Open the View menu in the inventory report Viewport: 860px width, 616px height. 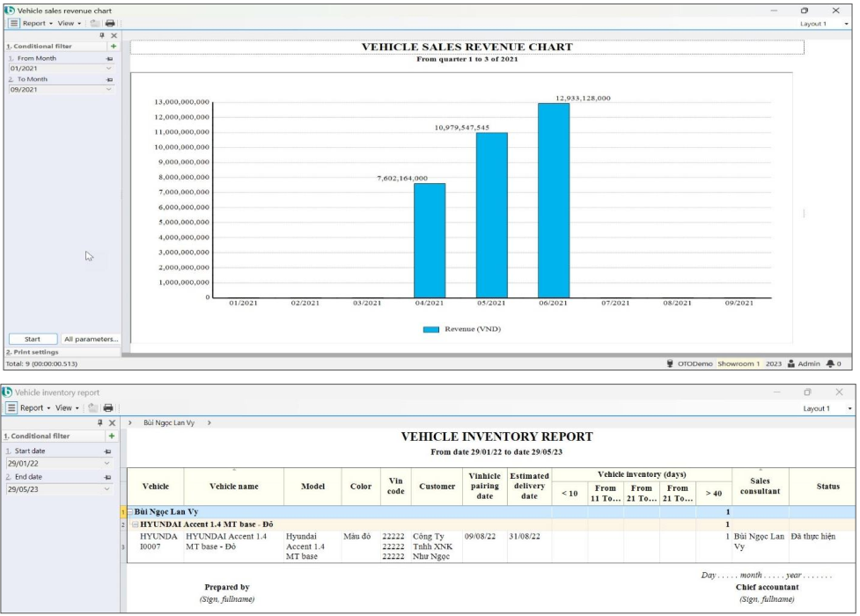64,407
